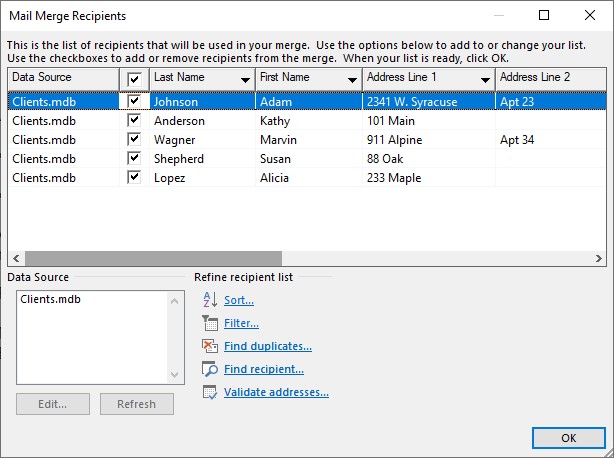Viewport: 614px width, 458px height.
Task: Open the Filter... link
Action: click(x=241, y=323)
